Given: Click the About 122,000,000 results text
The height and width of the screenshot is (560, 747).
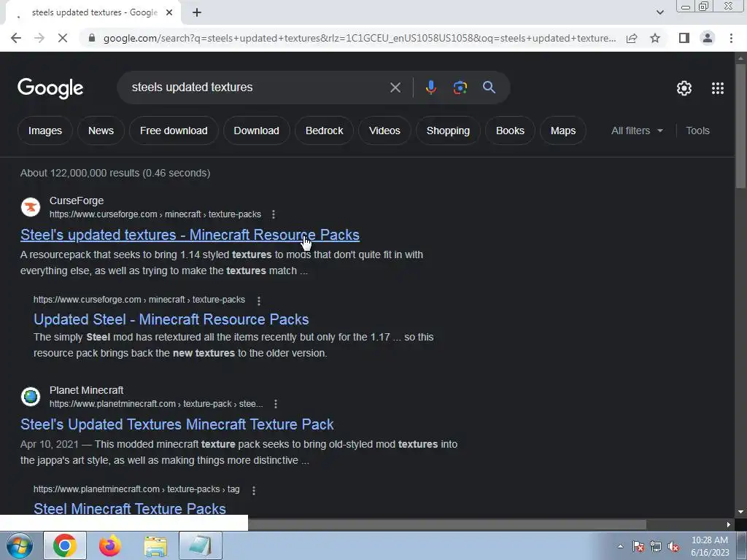Looking at the screenshot, I should click(x=115, y=173).
